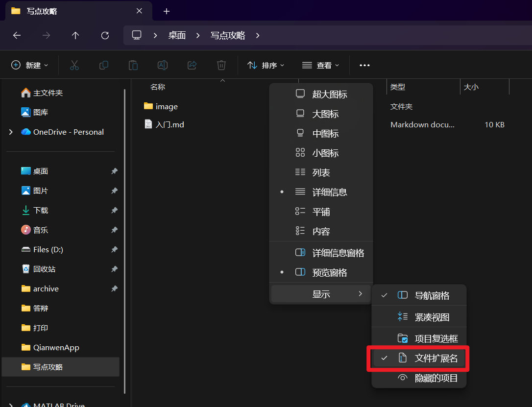This screenshot has width=532, height=407.
Task: Open the 新建 dropdown
Action: 30,65
